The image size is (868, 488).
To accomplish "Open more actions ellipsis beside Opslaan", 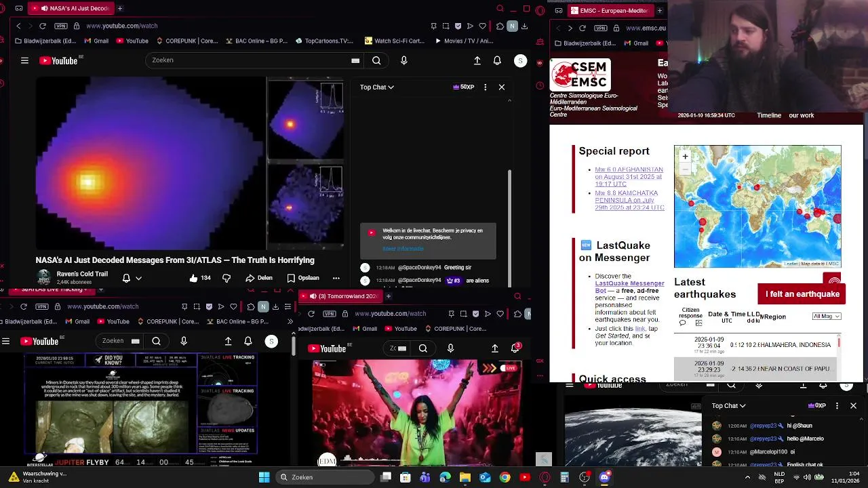I will [x=336, y=278].
